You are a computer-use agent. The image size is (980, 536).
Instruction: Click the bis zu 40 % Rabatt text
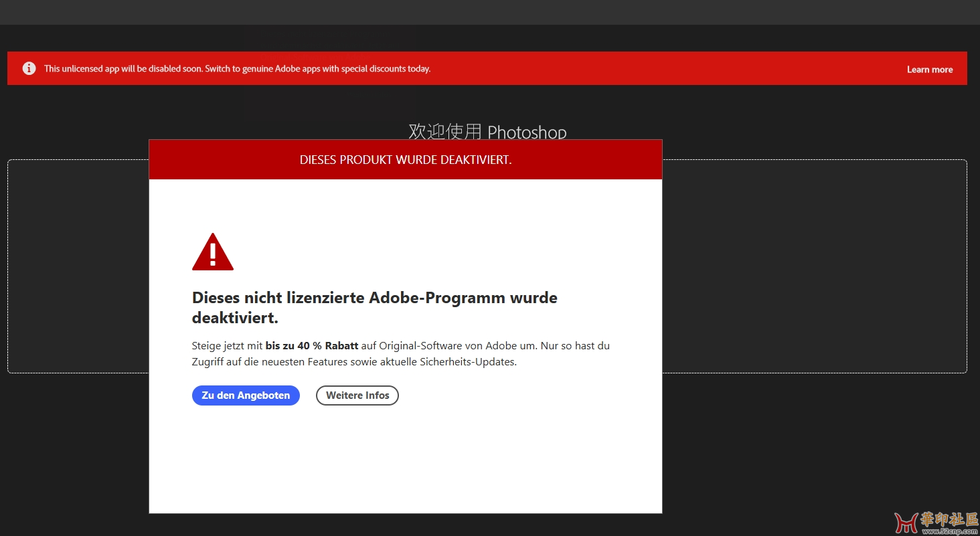coord(312,346)
